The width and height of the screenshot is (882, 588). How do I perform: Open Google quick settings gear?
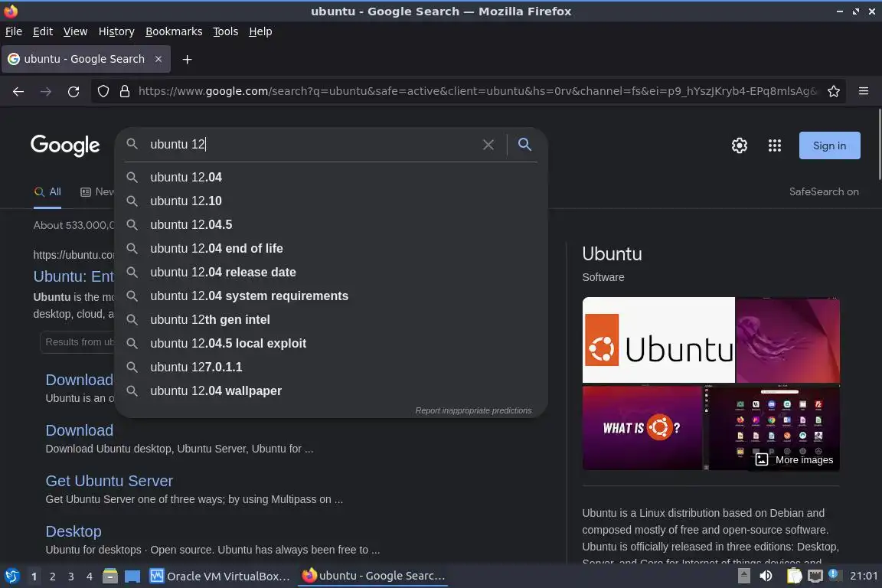[x=739, y=145]
